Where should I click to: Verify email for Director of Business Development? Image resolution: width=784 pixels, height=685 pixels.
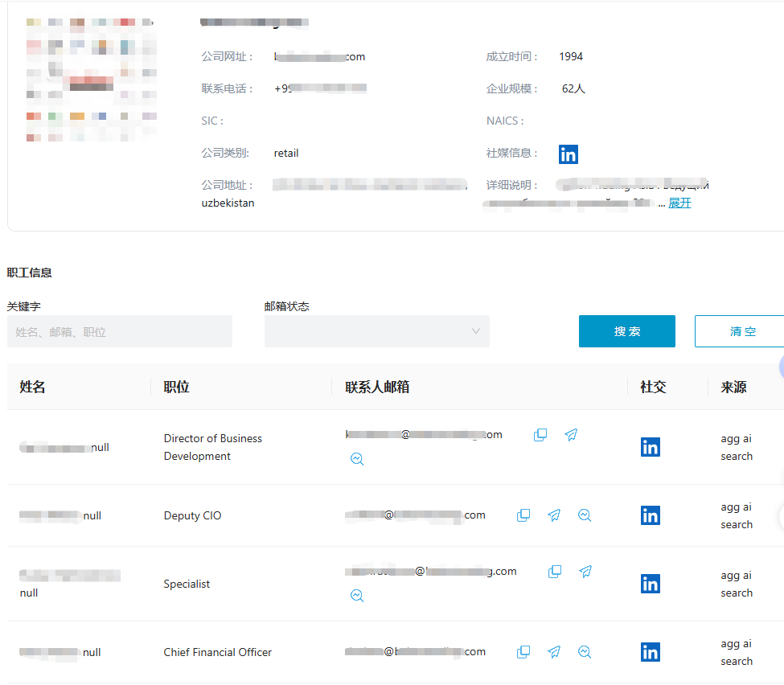coord(357,459)
